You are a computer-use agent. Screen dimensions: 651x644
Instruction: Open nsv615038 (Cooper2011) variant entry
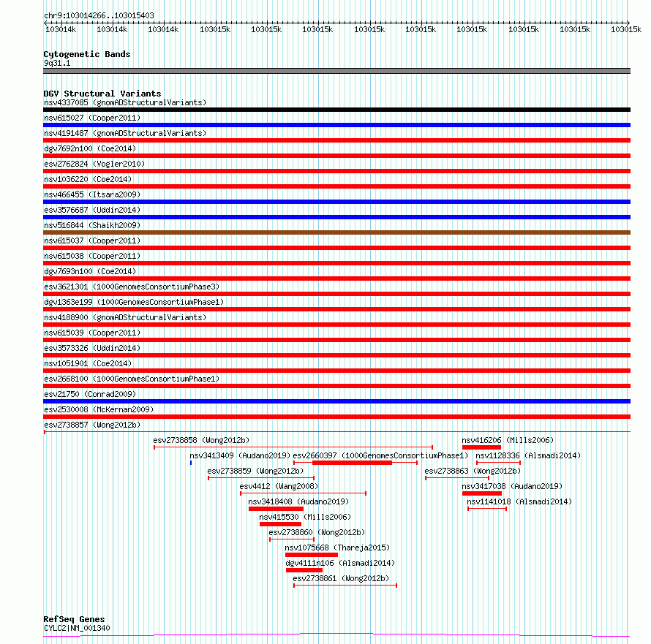point(92,256)
